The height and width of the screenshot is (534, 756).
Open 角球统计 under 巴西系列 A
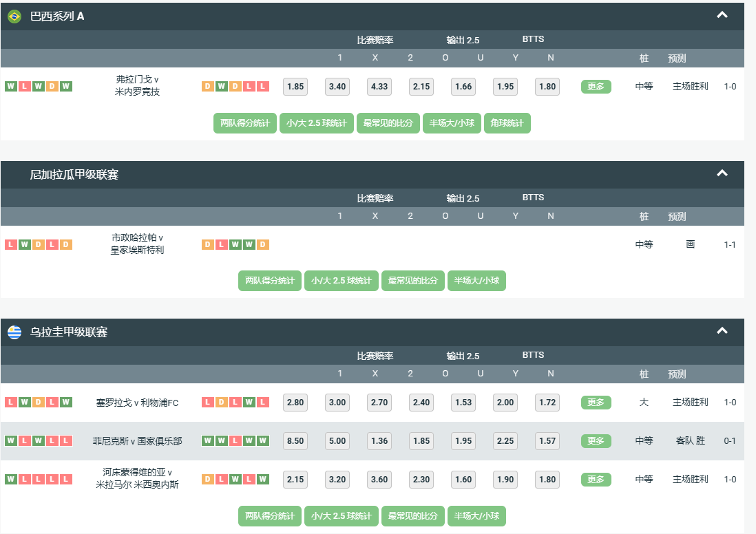pyautogui.click(x=507, y=123)
